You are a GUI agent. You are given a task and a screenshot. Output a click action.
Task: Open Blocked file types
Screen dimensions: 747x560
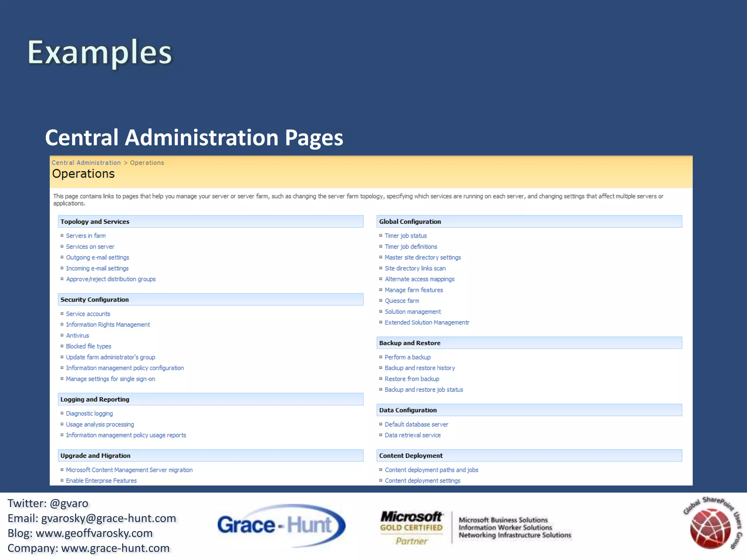[x=89, y=346]
